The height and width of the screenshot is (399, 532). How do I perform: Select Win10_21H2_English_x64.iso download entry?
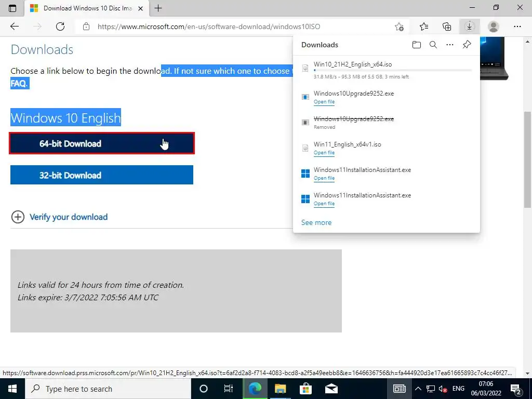[x=387, y=70]
